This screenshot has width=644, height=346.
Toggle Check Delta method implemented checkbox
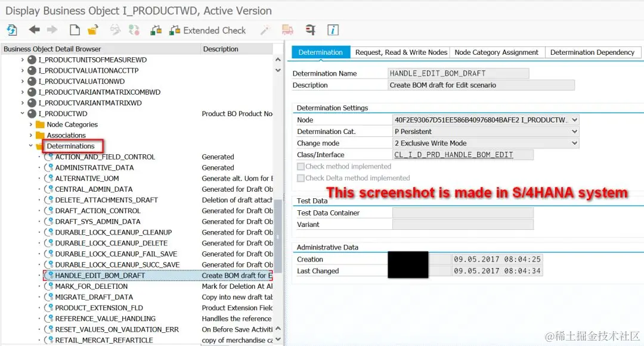[x=301, y=178]
